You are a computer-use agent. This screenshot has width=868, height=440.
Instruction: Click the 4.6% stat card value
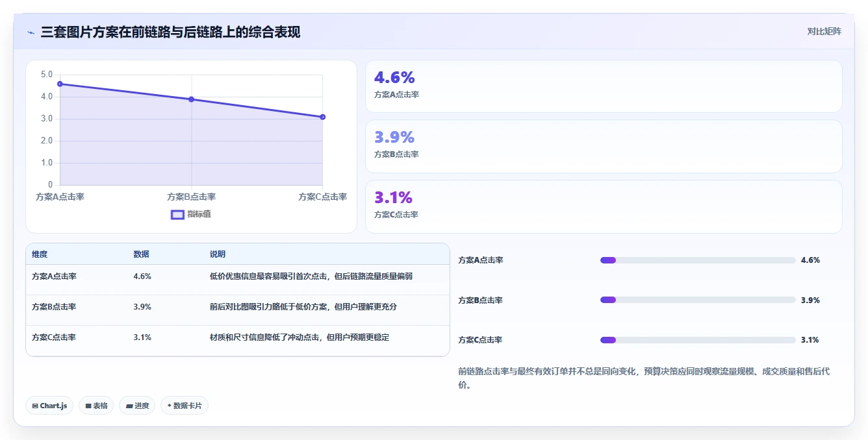pos(394,78)
